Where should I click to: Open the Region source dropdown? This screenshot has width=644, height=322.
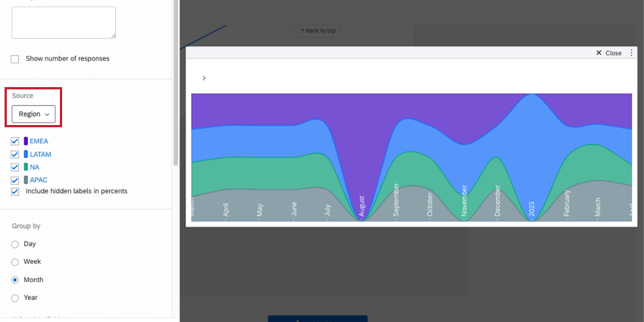coord(33,114)
